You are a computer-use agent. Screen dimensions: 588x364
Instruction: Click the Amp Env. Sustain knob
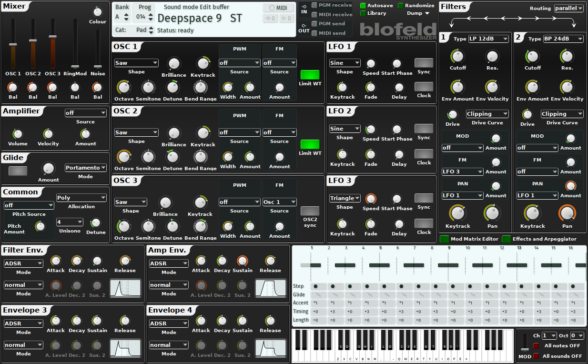242,261
